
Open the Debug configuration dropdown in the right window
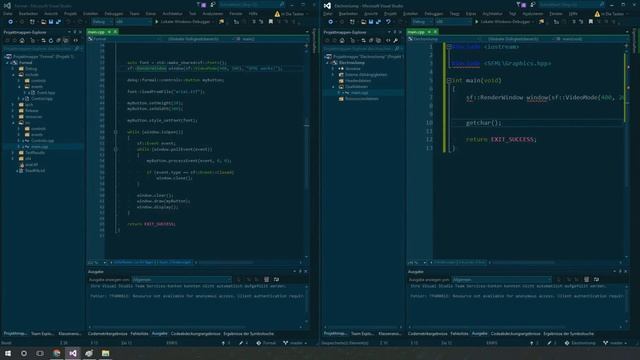[422, 22]
